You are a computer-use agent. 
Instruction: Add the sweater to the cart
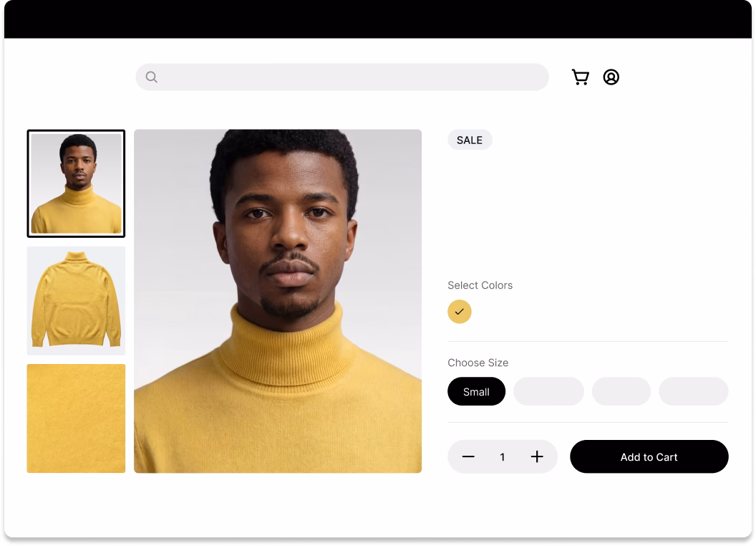coord(649,456)
